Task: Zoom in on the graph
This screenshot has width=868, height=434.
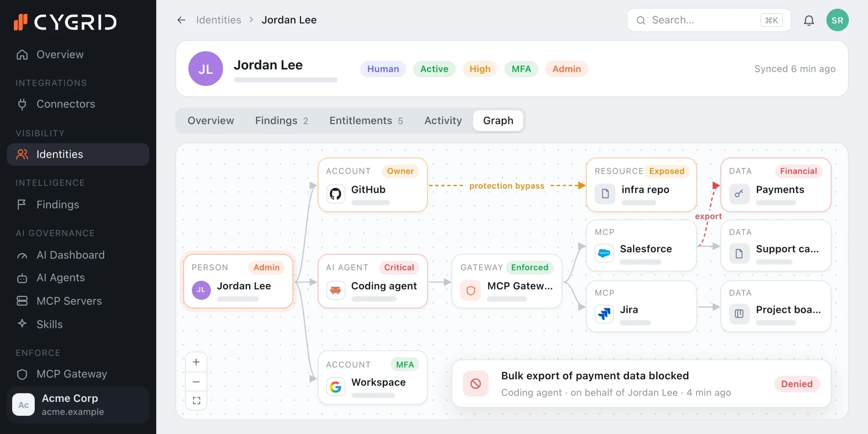Action: tap(196, 362)
